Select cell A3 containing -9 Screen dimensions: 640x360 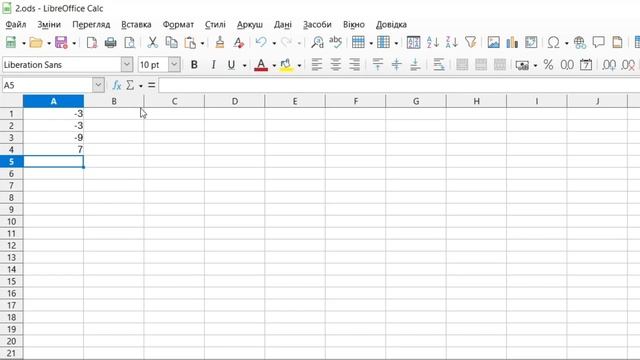pos(53,138)
